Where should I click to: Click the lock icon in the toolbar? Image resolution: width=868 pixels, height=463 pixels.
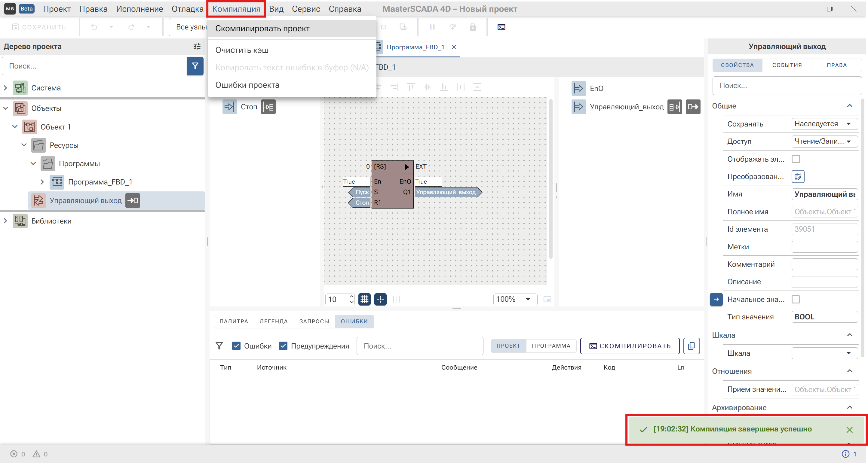(473, 27)
